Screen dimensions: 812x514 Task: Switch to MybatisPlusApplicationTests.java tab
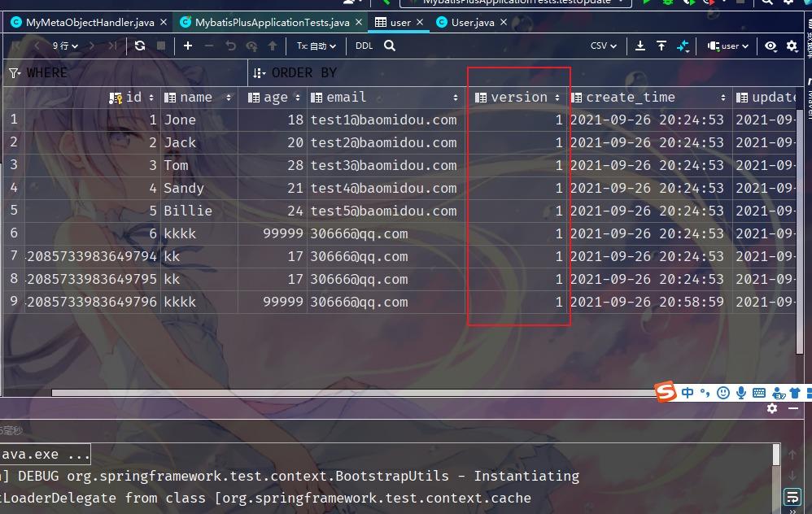[x=272, y=22]
